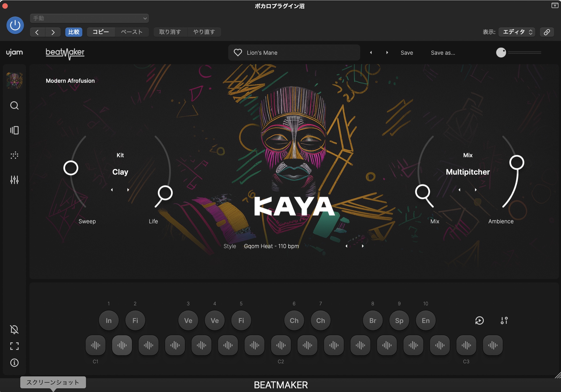
Task: Trigger the Ch pattern pad 6
Action: 294,321
